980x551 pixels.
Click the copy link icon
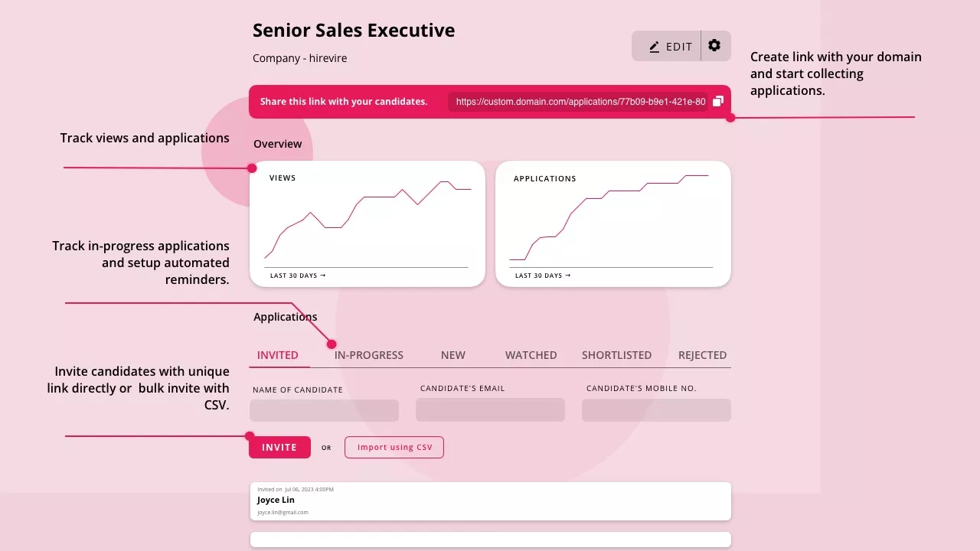(x=718, y=101)
